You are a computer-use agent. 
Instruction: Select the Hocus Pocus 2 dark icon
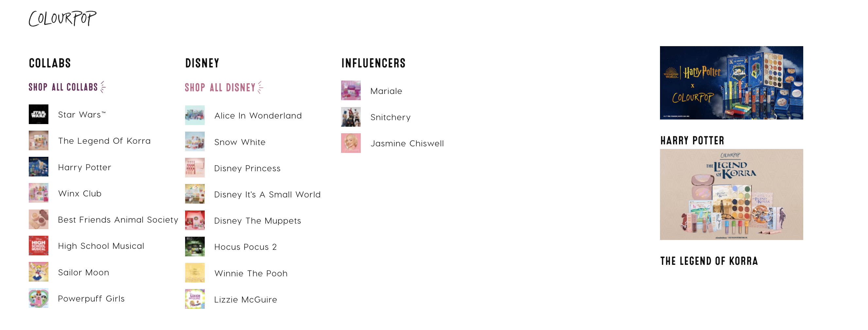pos(195,247)
